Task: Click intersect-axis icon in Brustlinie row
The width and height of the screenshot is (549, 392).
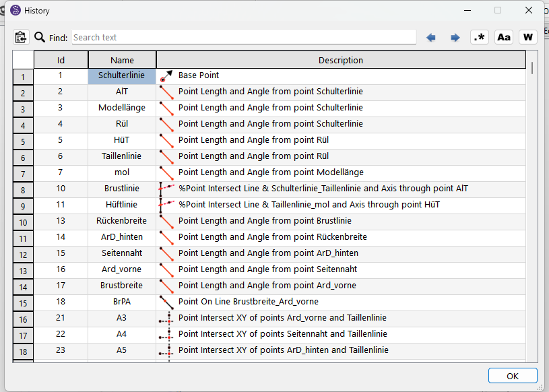Action: [166, 189]
